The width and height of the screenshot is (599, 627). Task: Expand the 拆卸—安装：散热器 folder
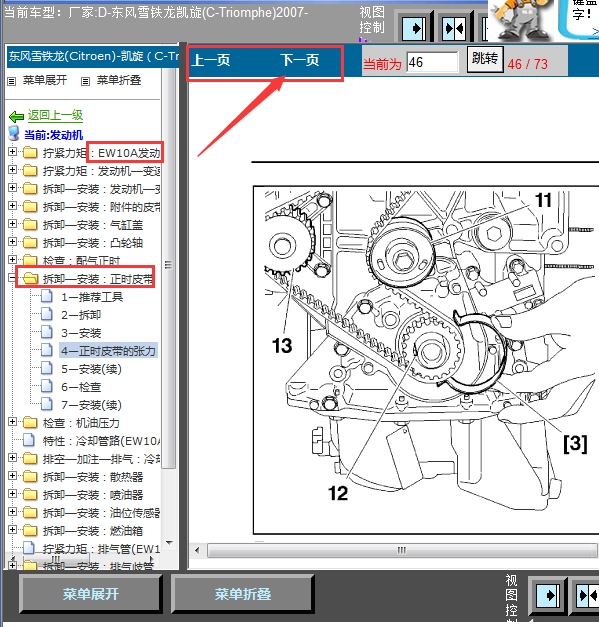pos(12,476)
